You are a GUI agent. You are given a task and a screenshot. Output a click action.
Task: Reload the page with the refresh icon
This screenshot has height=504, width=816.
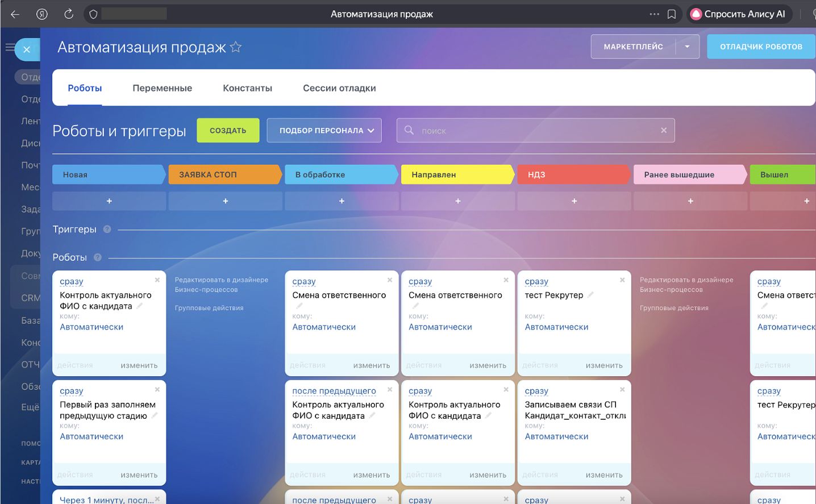(x=69, y=14)
